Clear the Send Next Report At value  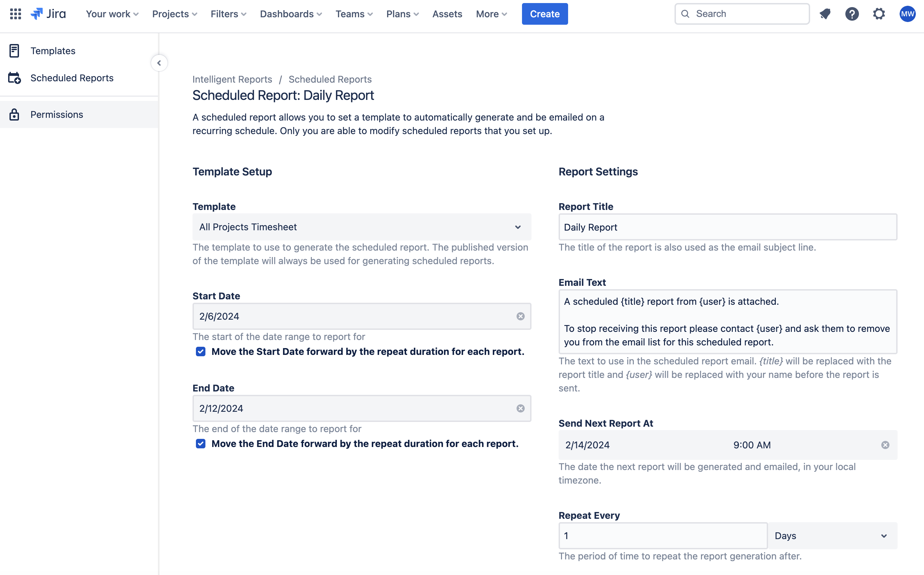click(x=886, y=445)
